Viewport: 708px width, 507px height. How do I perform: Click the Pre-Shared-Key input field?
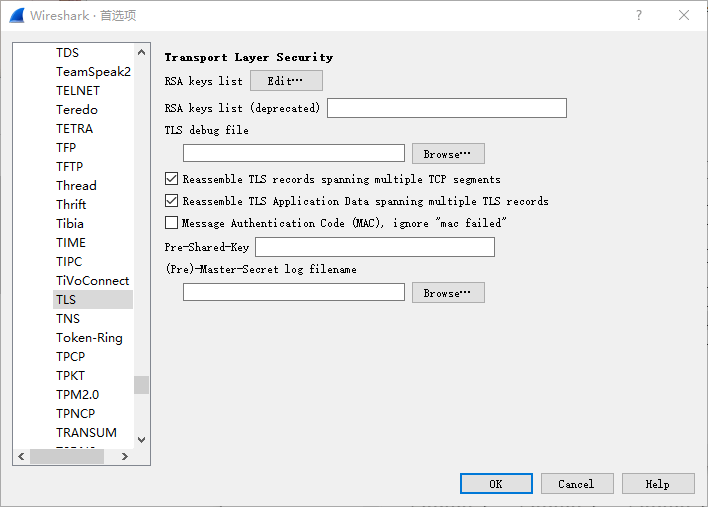375,247
